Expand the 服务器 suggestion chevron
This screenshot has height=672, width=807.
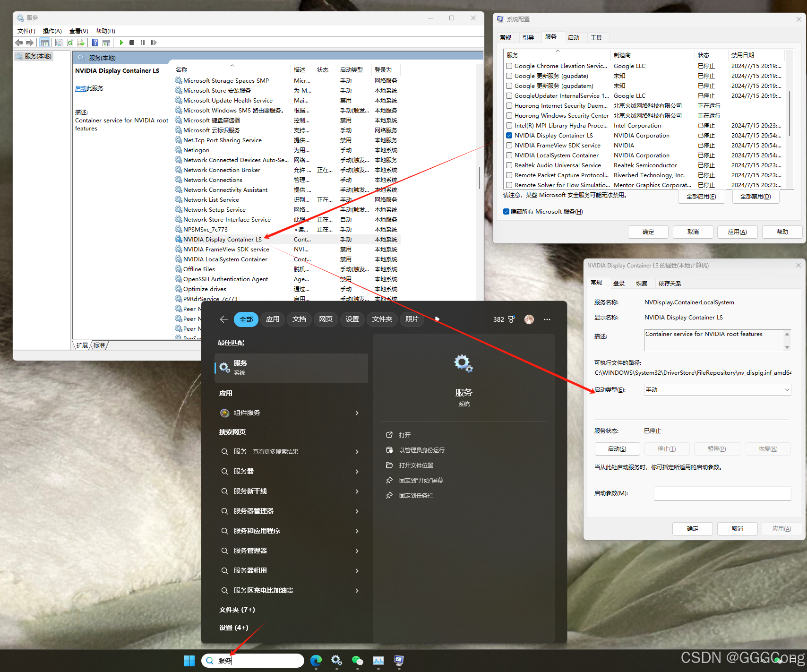(357, 472)
